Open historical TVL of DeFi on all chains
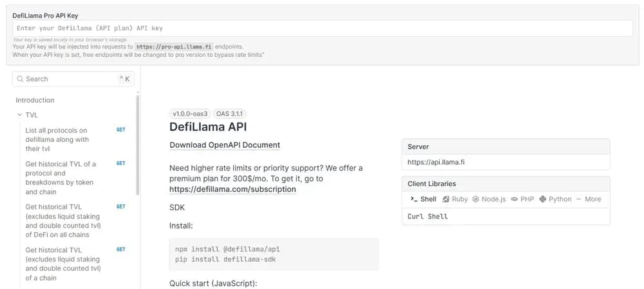This screenshot has width=644, height=289. pyautogui.click(x=75, y=221)
